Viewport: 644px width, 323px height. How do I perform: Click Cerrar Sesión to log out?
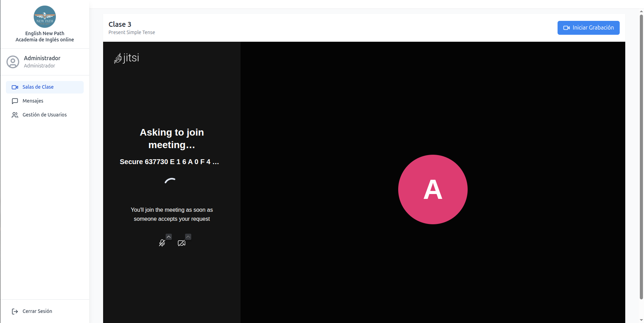pos(37,312)
